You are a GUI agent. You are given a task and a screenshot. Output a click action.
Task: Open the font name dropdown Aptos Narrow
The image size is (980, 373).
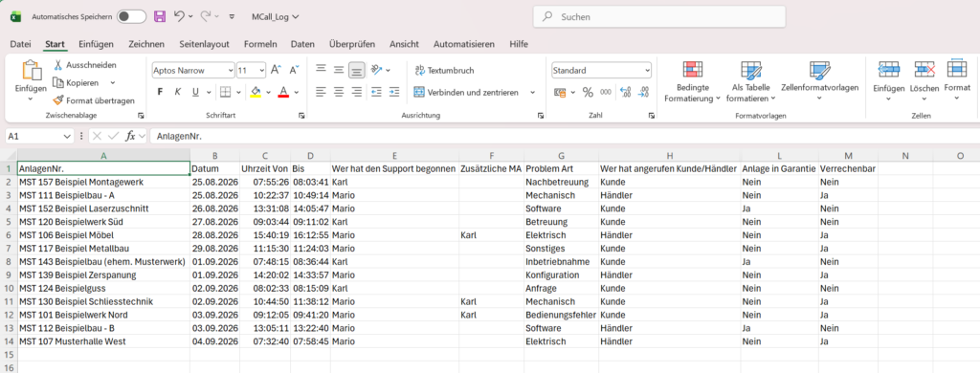[x=231, y=71]
